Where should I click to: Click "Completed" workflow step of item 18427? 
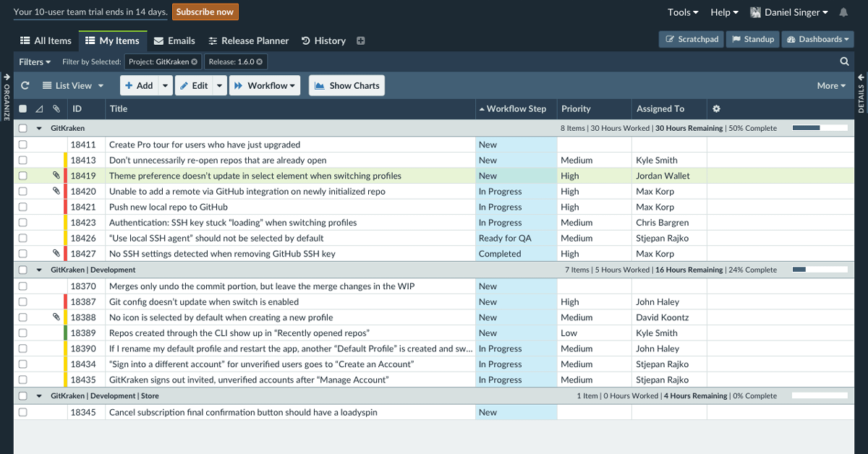(516, 254)
